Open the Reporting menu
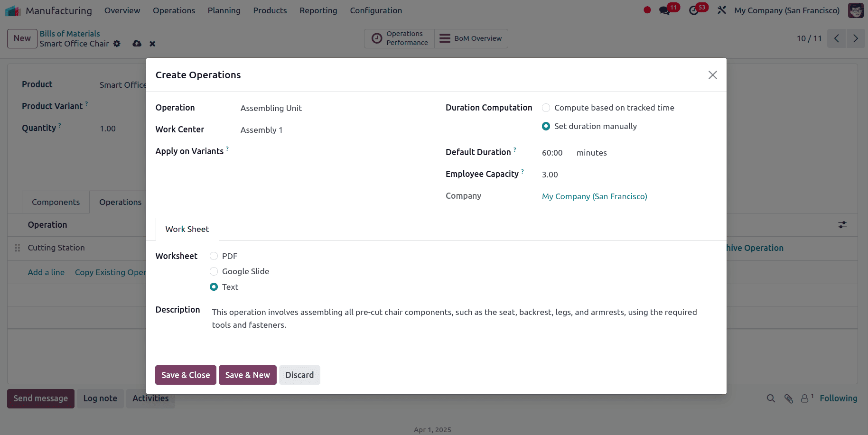Image resolution: width=868 pixels, height=435 pixels. click(x=318, y=10)
